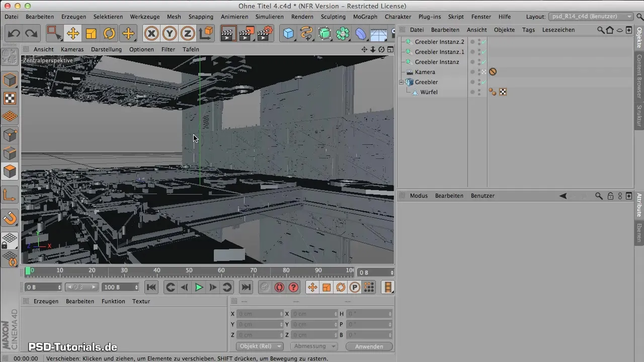Screen dimensions: 644x362
Task: Click the Anwenden button
Action: click(369, 346)
